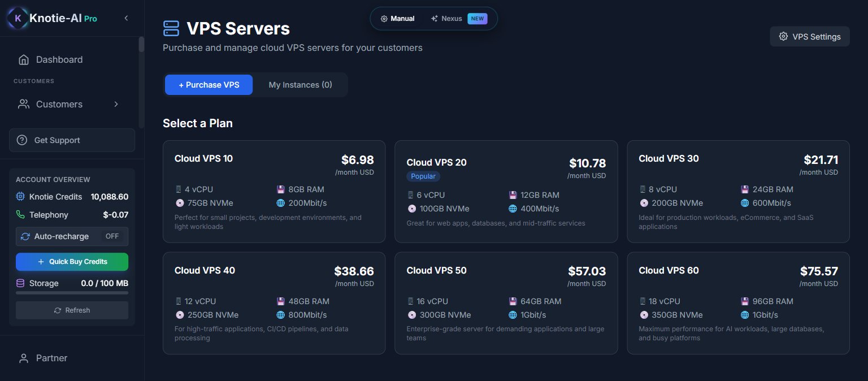Click the Knotie Credits chip icon

click(20, 197)
